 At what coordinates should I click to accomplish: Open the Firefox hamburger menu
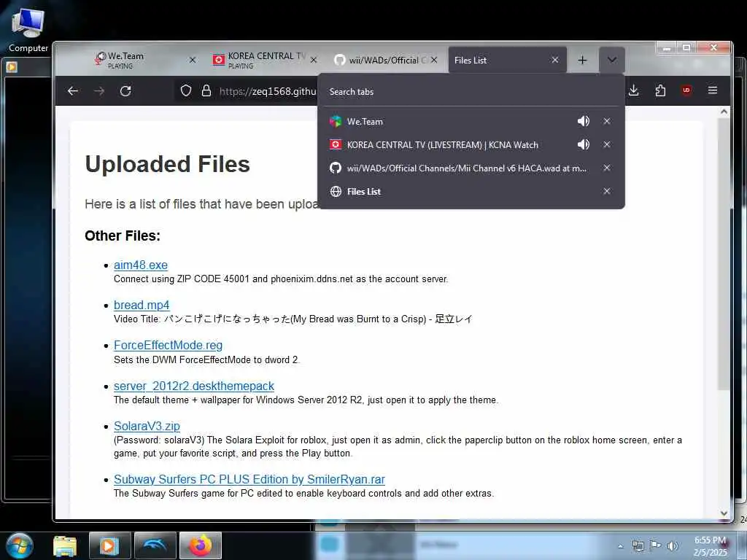(713, 90)
